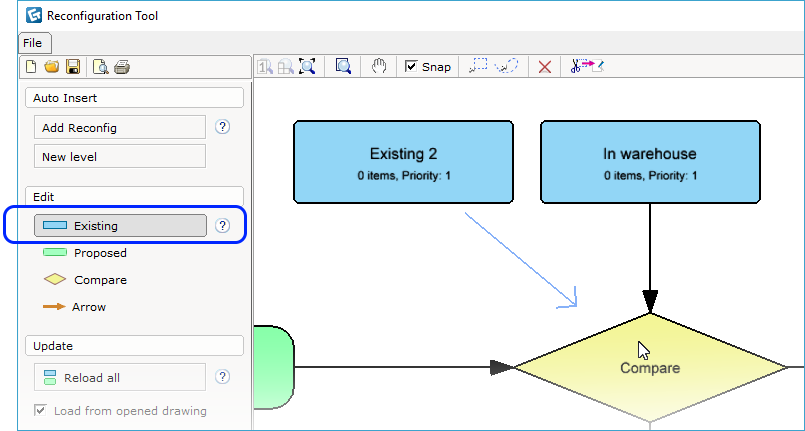Select the green proposed node at left edge
805x431 pixels.
pos(274,367)
